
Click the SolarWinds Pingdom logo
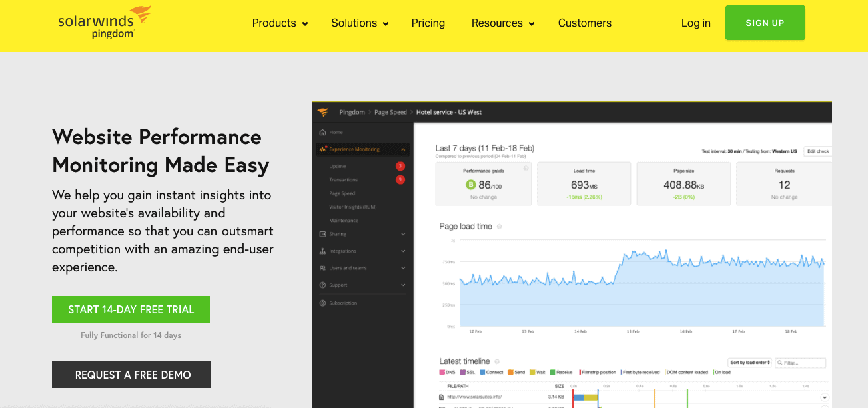point(105,22)
